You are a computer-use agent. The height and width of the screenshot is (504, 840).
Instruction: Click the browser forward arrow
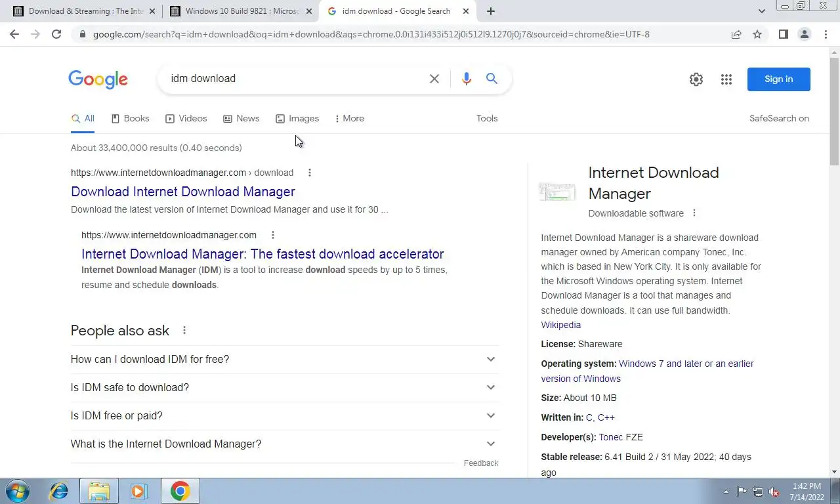click(35, 34)
